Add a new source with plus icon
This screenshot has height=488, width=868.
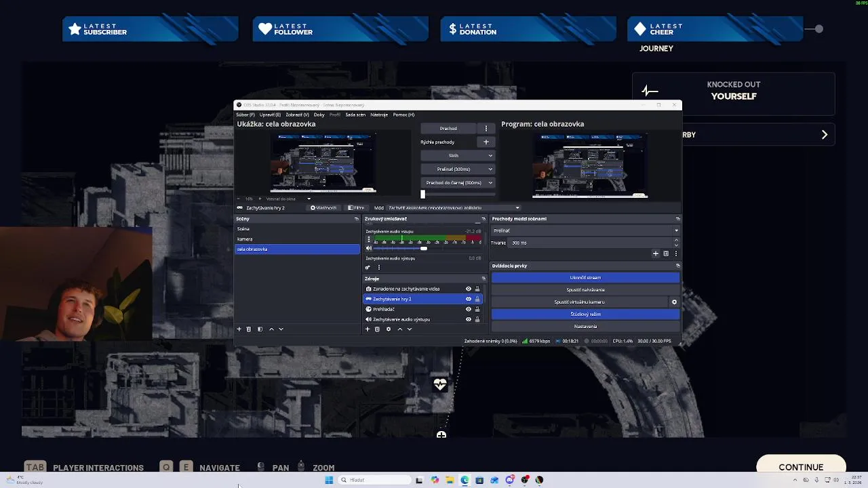click(x=368, y=329)
